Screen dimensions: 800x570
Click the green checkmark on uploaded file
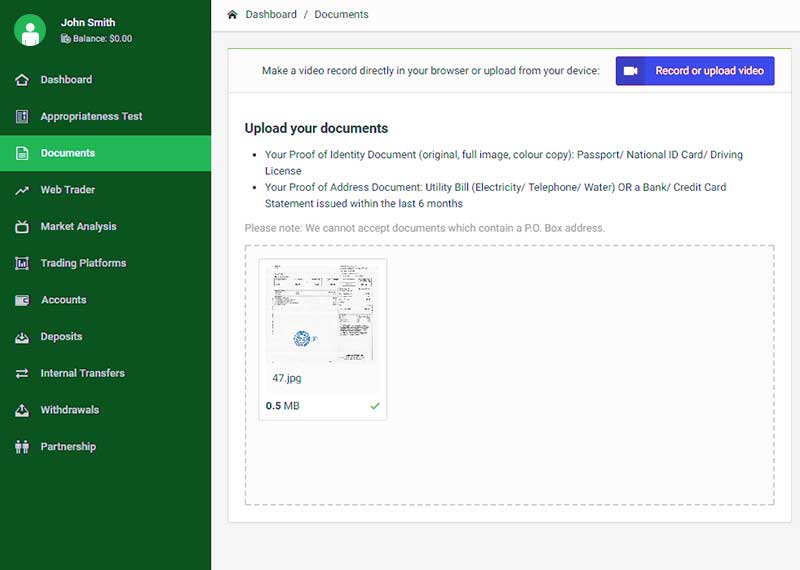(375, 406)
